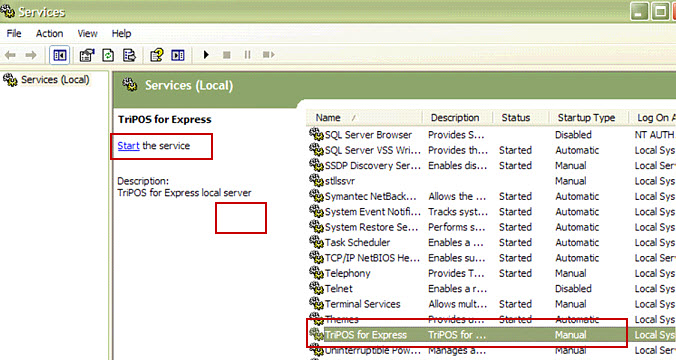Click Disabled startup type of SQL Server Browser

coord(573,135)
